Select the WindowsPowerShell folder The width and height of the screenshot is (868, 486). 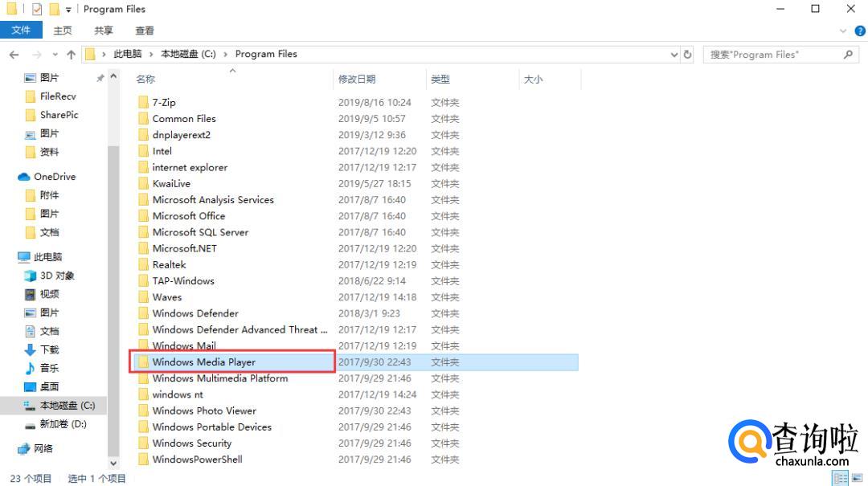[197, 459]
